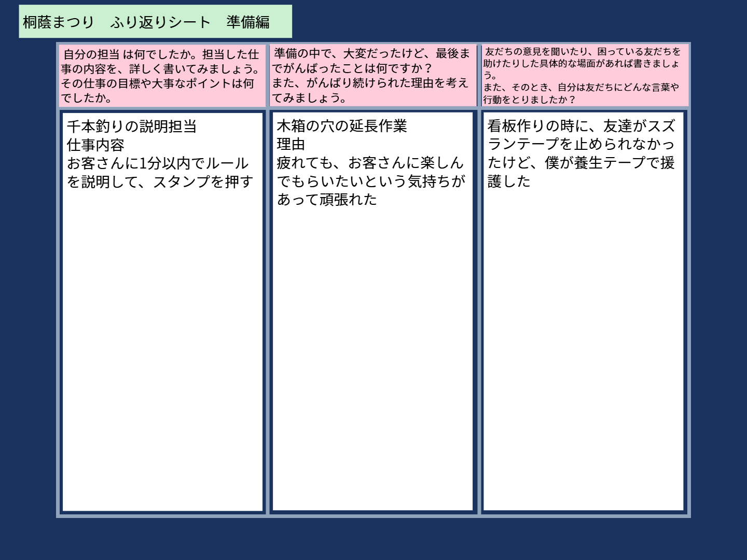This screenshot has width=747, height=560.
Task: Click the 仕事内容 line in the left box
Action: tap(95, 145)
